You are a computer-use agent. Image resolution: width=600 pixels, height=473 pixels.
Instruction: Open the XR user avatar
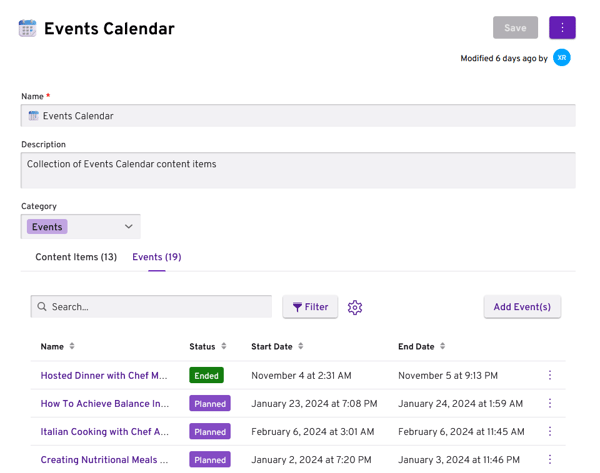(x=562, y=58)
